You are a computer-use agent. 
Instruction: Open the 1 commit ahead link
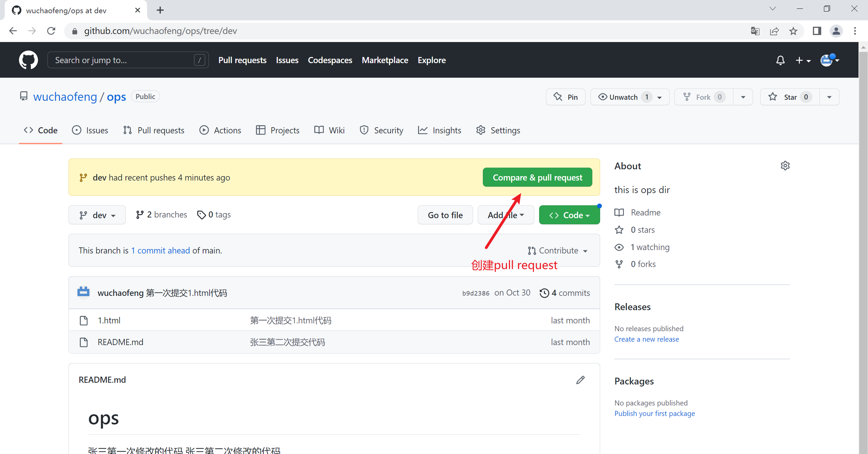pyautogui.click(x=161, y=250)
